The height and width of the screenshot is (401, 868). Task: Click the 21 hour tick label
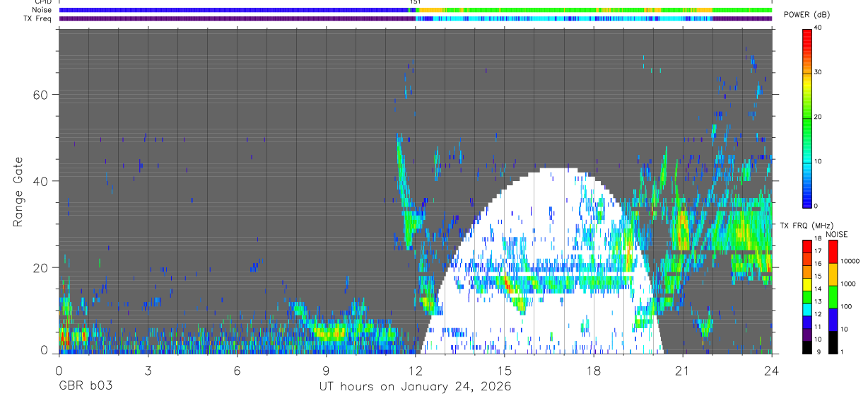click(682, 370)
